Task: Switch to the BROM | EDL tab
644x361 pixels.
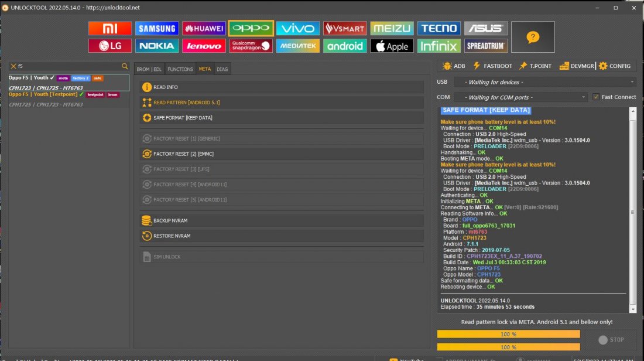Action: [x=149, y=69]
